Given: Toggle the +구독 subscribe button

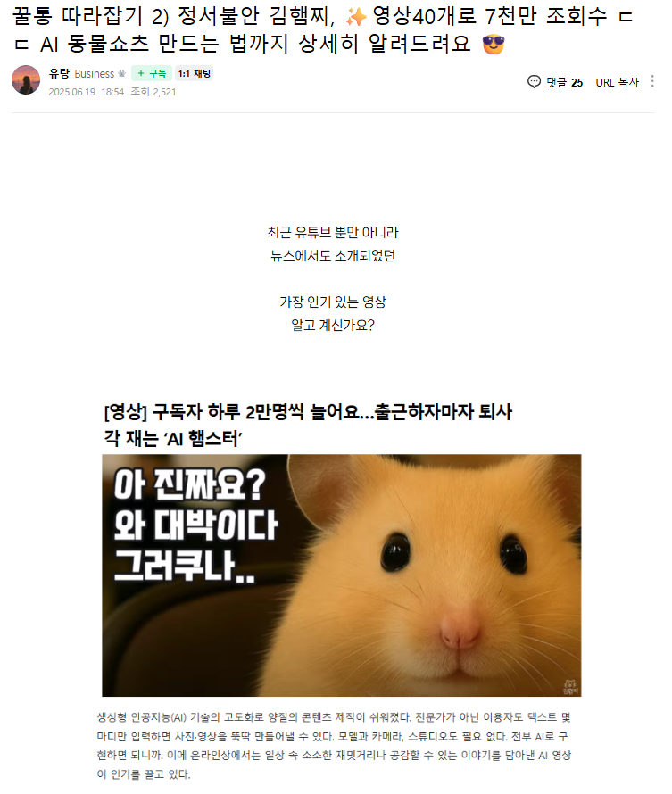Looking at the screenshot, I should click(x=152, y=73).
